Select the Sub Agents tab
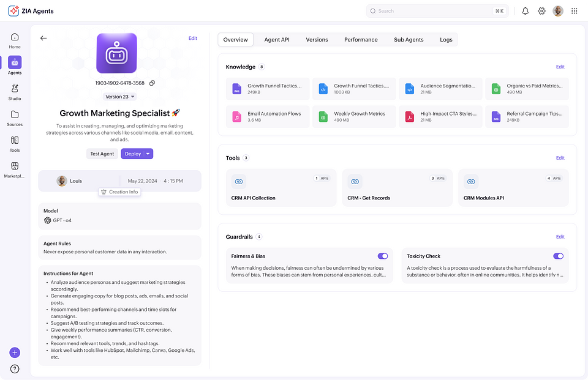The width and height of the screenshot is (588, 380). 409,40
